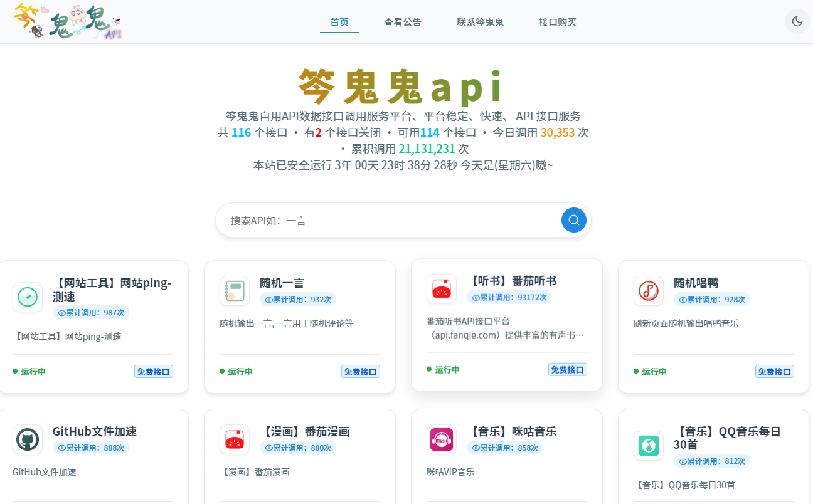Click the GitHub文件加速 octocat icon

[28, 439]
